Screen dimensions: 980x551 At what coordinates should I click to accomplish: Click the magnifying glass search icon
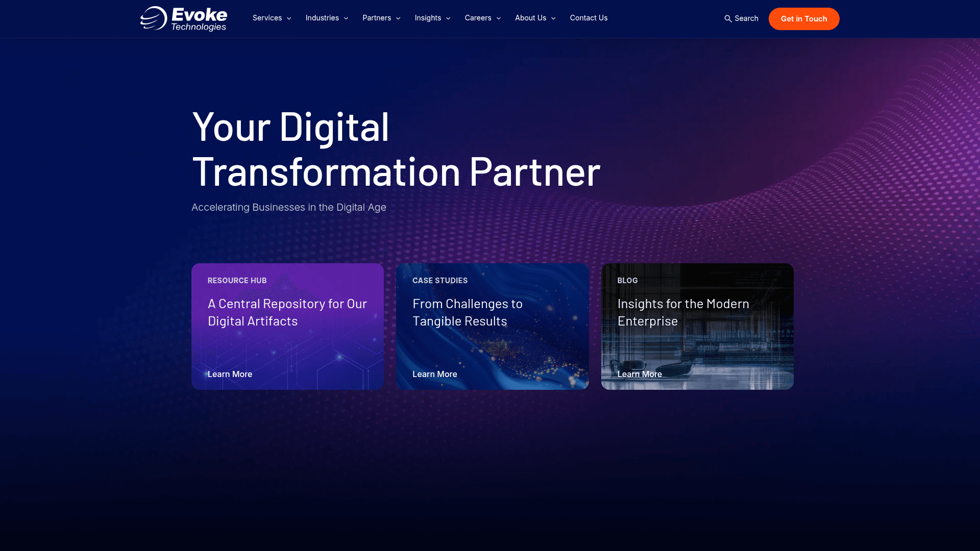pyautogui.click(x=728, y=18)
